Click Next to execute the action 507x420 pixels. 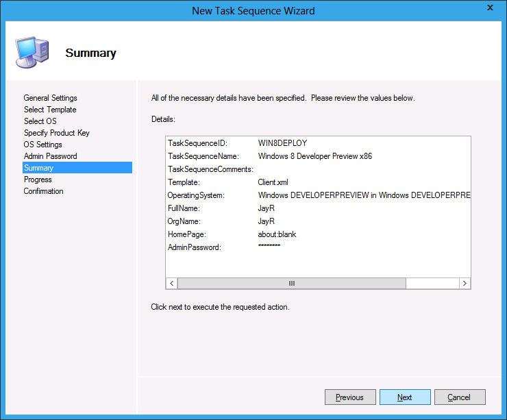click(405, 397)
